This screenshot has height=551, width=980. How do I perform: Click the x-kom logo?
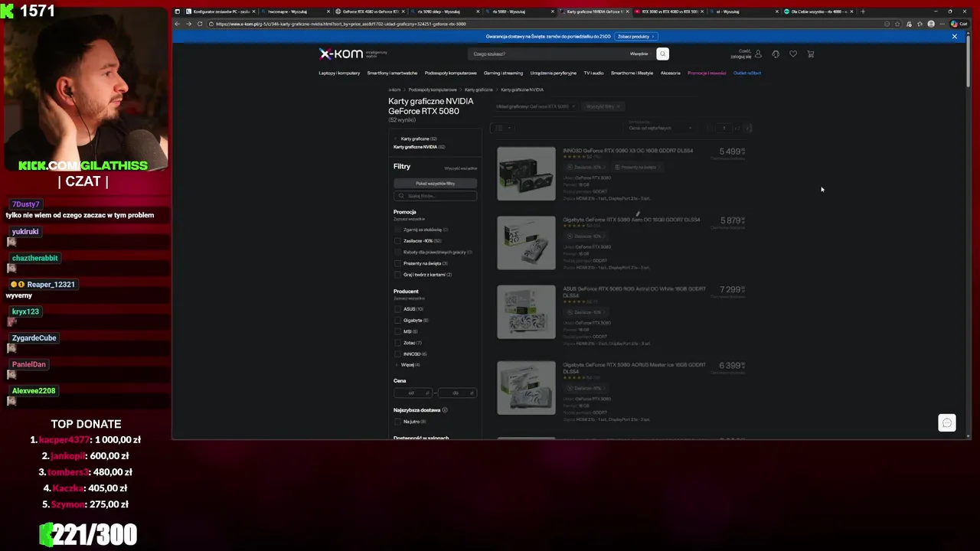click(x=341, y=54)
